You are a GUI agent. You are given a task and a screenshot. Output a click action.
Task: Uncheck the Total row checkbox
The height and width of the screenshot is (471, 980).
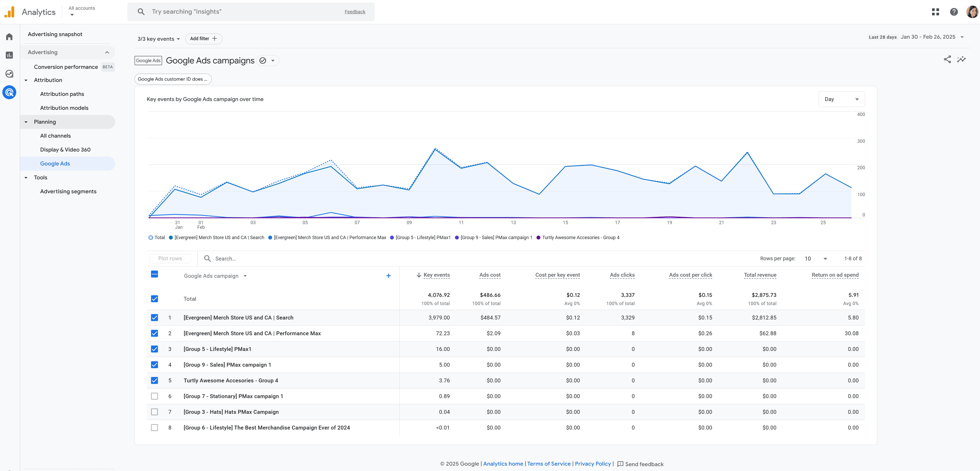[154, 299]
